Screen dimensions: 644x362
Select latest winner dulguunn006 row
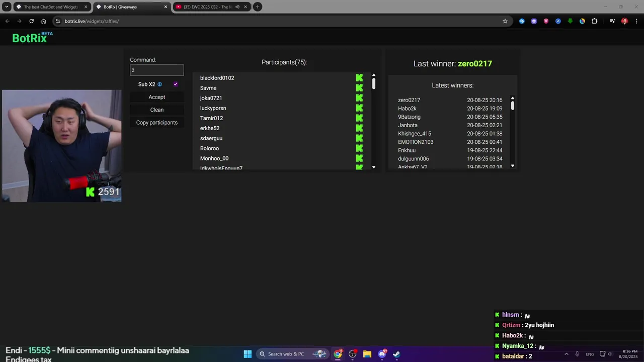[x=450, y=159]
